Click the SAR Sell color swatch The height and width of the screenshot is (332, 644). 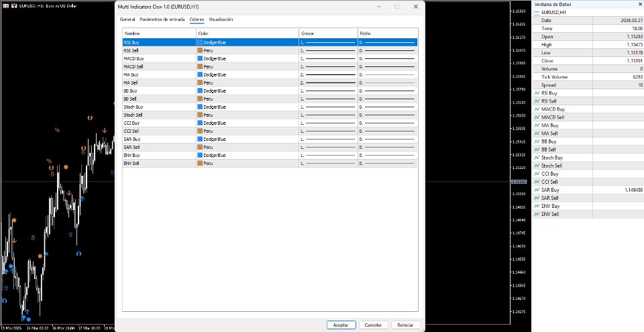(x=200, y=147)
